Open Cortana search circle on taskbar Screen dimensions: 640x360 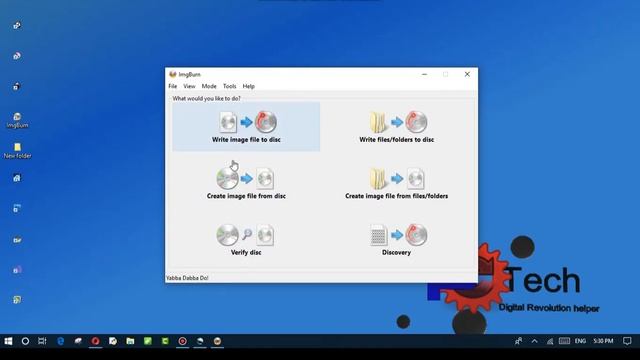coord(25,341)
